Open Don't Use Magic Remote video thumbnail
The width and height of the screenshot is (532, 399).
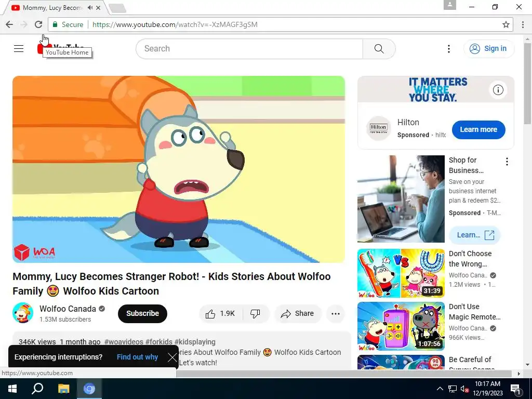point(401,326)
